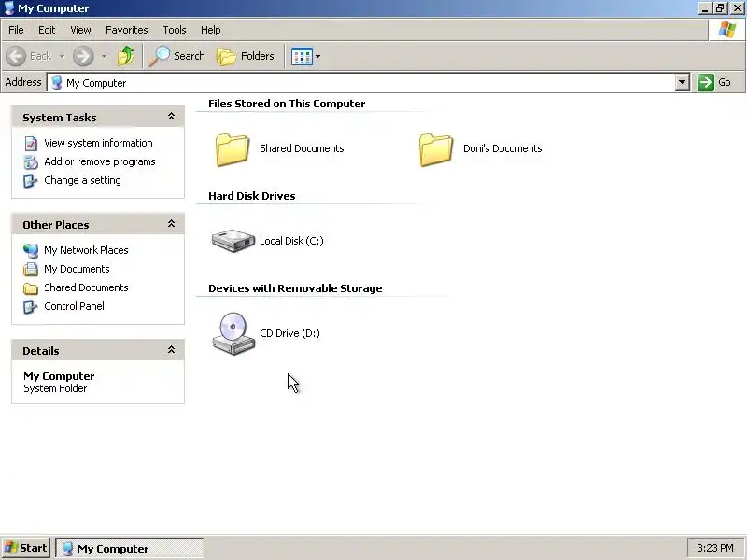This screenshot has height=560, width=747.
Task: Click the Windows flag logo icon
Action: click(x=727, y=30)
